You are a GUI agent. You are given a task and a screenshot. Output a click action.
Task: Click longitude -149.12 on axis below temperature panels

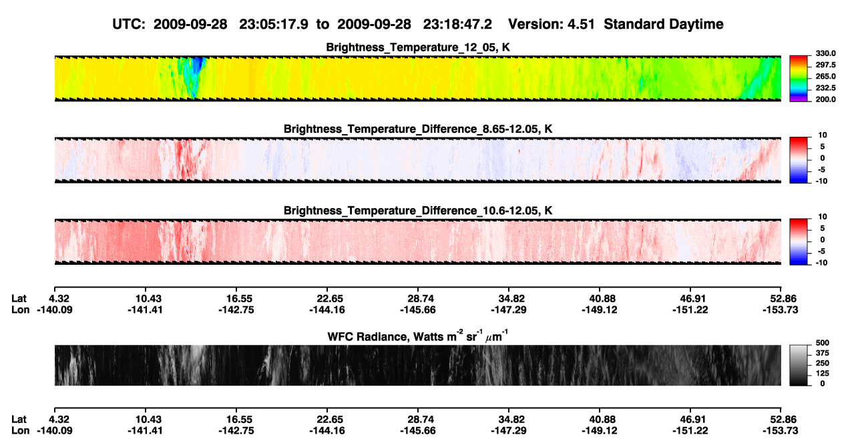coord(600,310)
